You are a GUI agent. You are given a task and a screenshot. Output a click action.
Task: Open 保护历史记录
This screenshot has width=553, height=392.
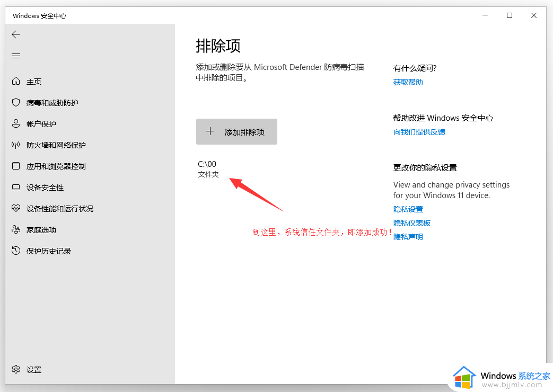pos(49,251)
